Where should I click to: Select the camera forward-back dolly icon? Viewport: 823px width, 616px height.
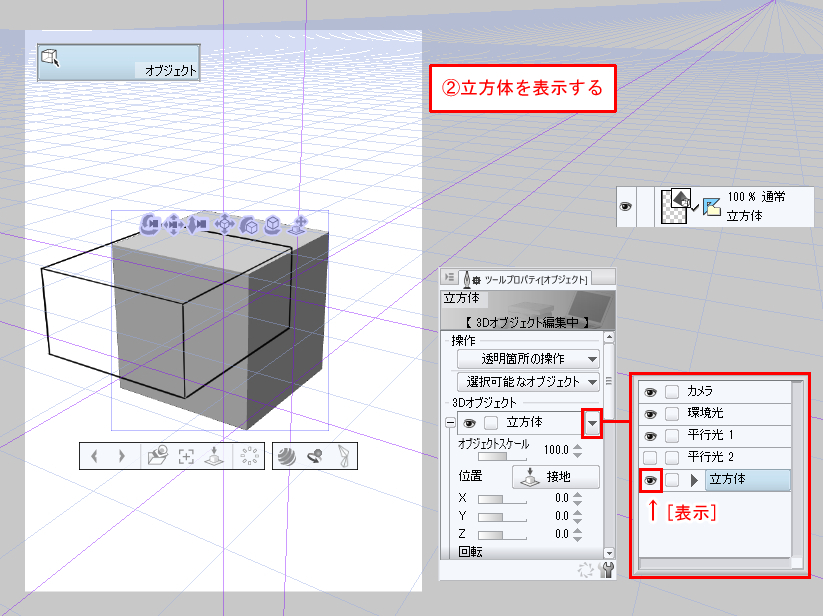point(198,225)
